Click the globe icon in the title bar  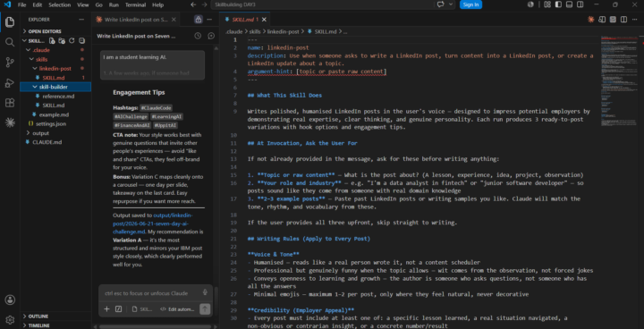click(530, 4)
